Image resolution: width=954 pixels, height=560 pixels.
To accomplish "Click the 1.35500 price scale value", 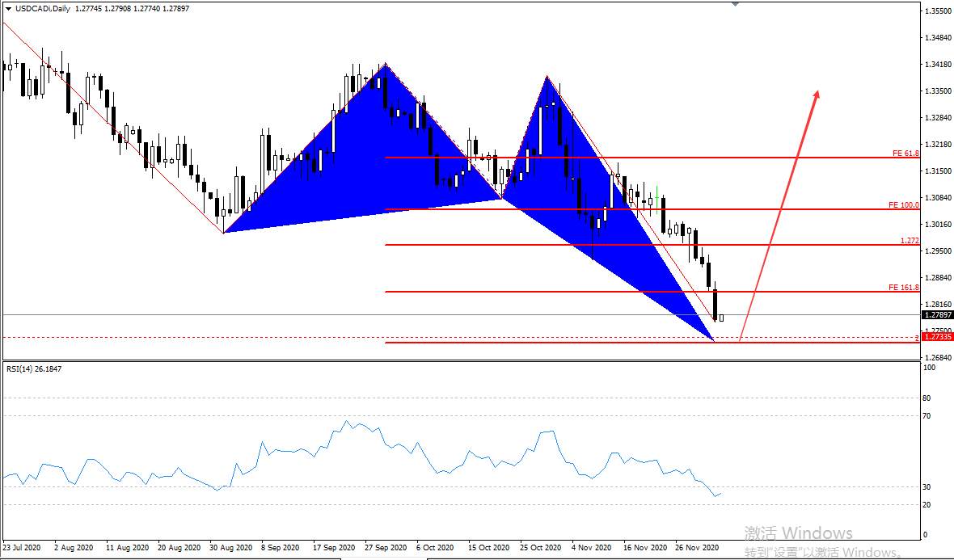I will 938,11.
